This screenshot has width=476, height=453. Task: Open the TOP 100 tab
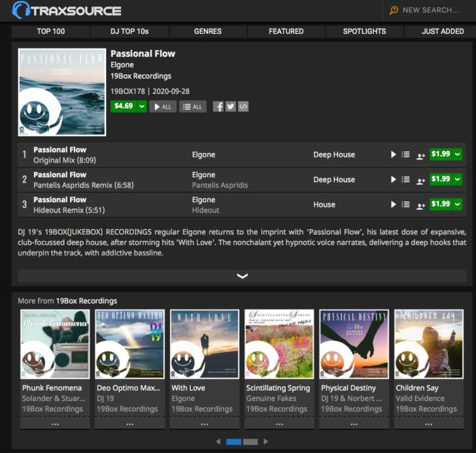pos(51,31)
